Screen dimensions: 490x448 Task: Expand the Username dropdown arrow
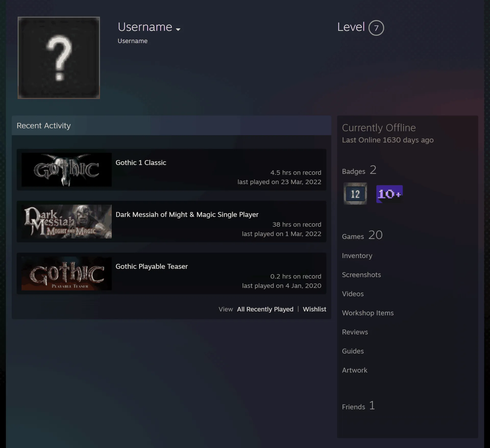[178, 29]
